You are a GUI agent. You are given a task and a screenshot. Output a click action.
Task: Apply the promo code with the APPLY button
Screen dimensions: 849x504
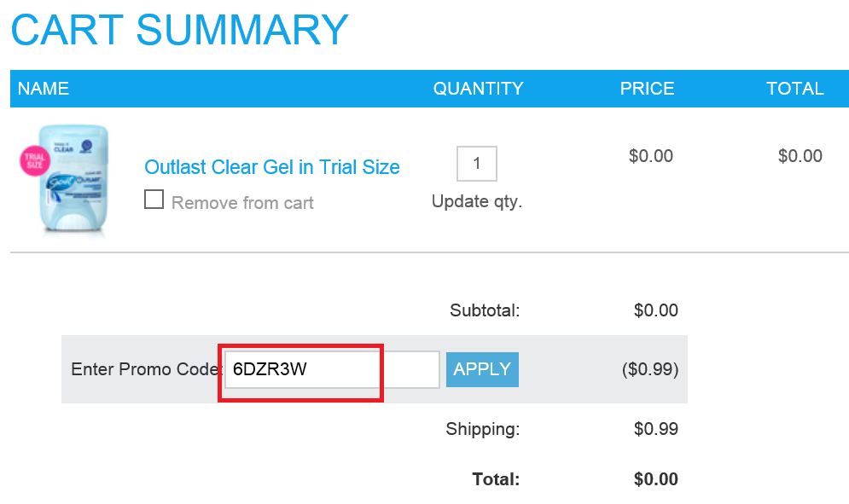[x=482, y=370]
